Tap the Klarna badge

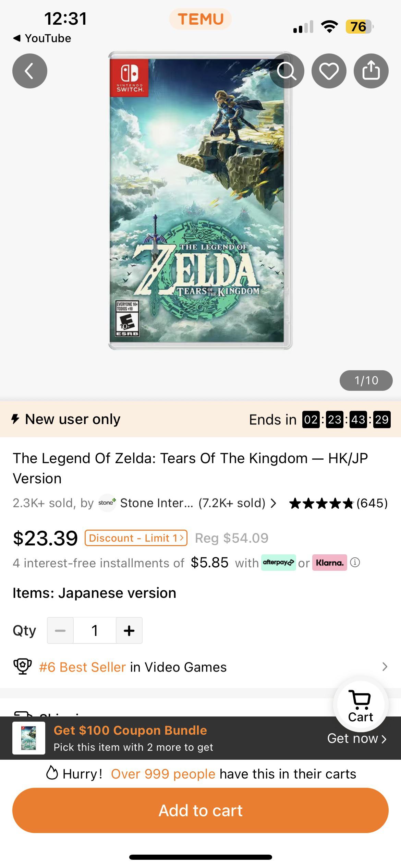329,563
